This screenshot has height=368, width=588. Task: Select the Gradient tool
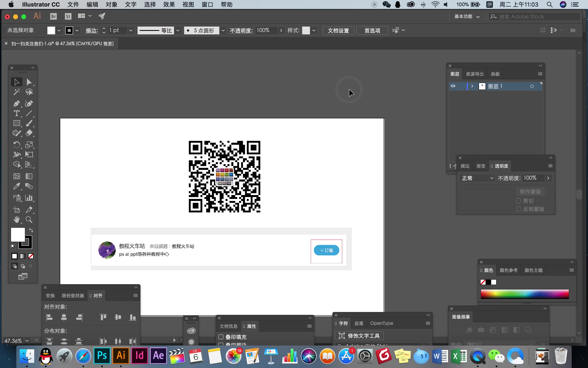[29, 176]
